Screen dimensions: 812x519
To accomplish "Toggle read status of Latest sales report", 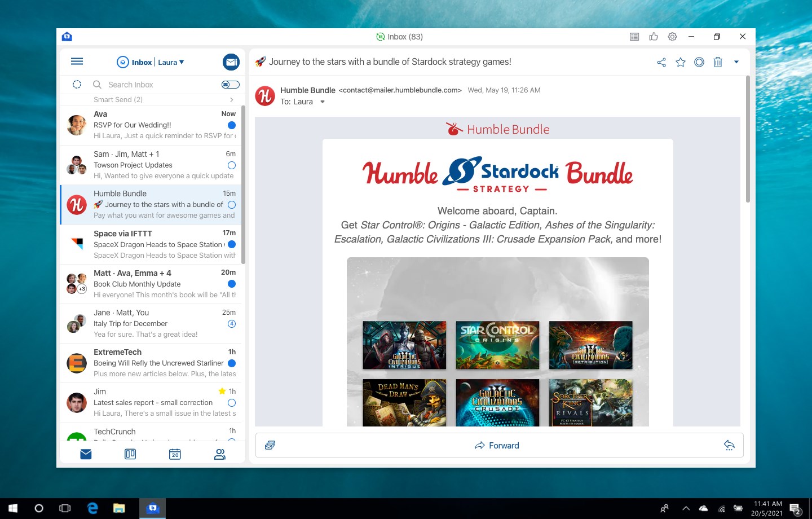I will (x=232, y=403).
